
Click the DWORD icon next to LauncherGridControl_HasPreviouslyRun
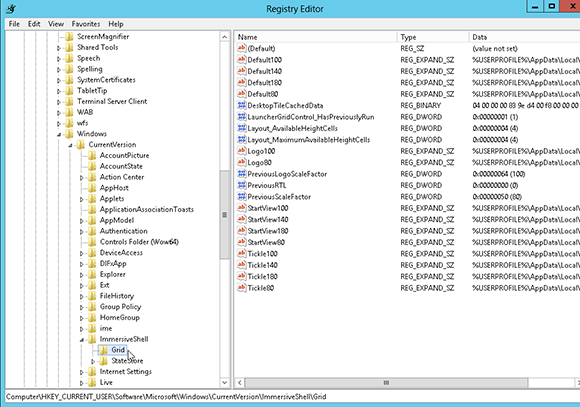(242, 117)
